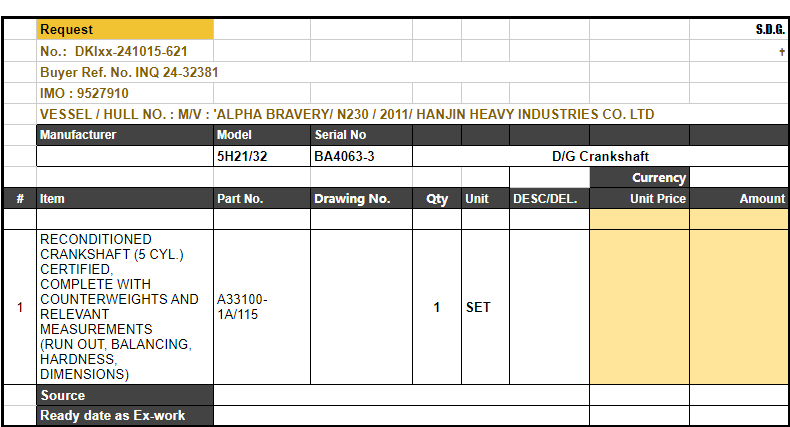
Task: Select the Source label cell
Action: 124,395
